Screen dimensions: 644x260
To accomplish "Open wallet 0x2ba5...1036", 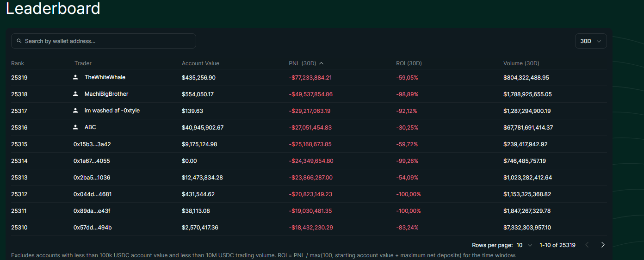I will point(92,178).
